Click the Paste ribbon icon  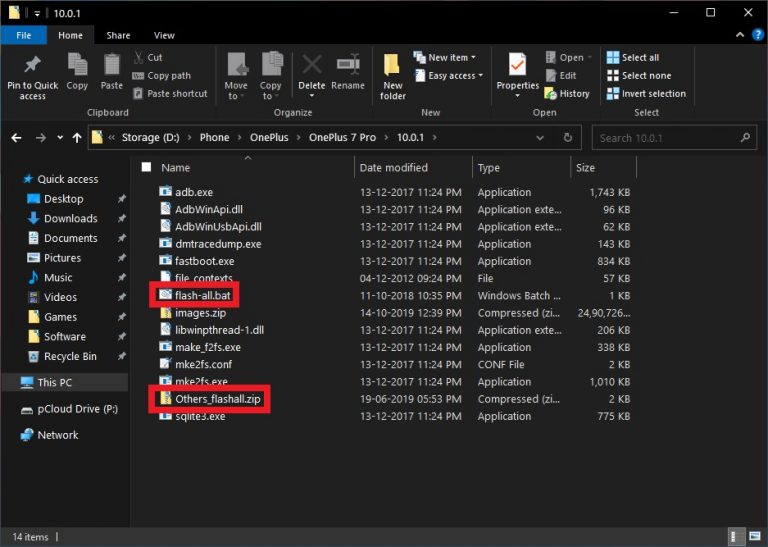[x=112, y=72]
